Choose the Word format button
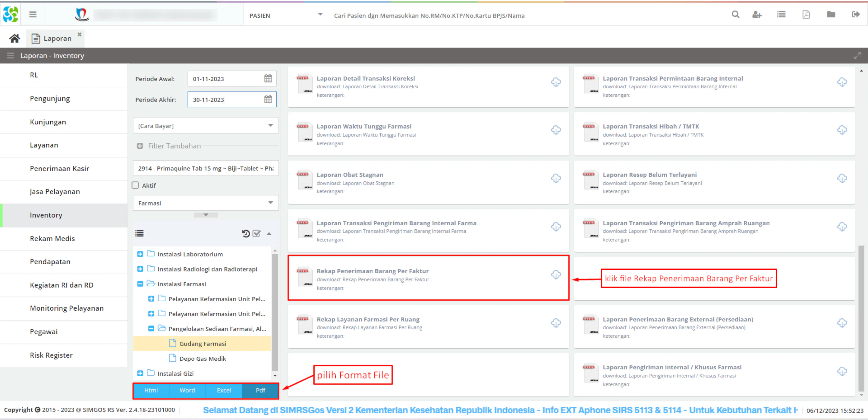868x420 pixels. 187,390
